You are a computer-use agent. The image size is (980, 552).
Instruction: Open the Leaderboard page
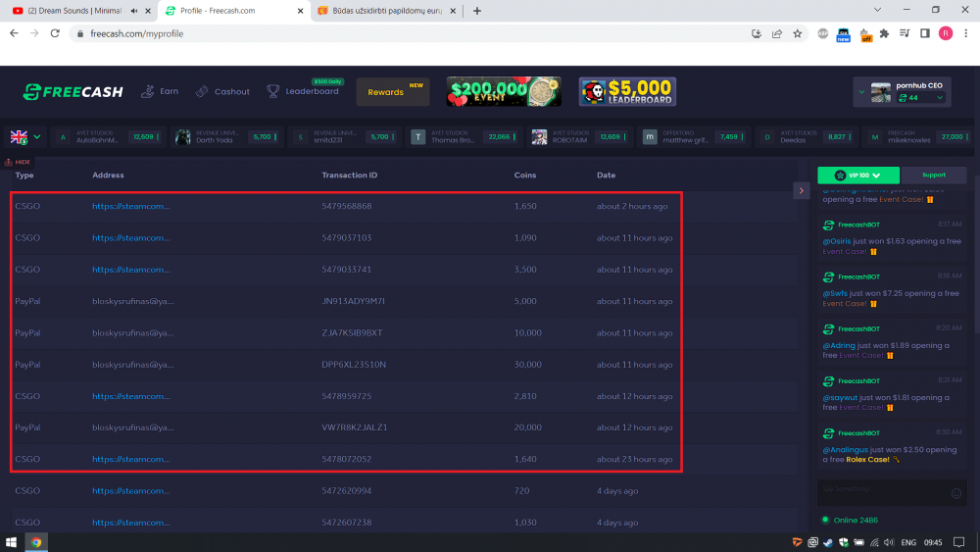(x=303, y=91)
